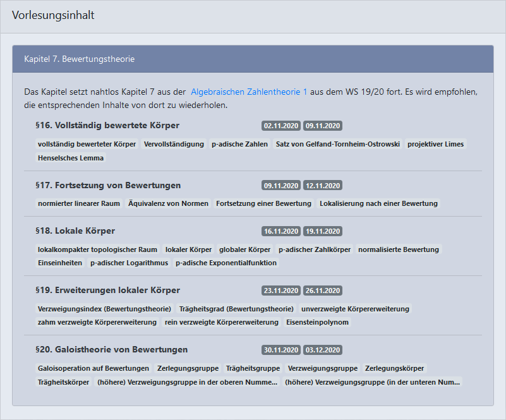The width and height of the screenshot is (506, 420).
Task: Open the Lokalisierung nach einer Bewertung tag
Action: click(378, 203)
